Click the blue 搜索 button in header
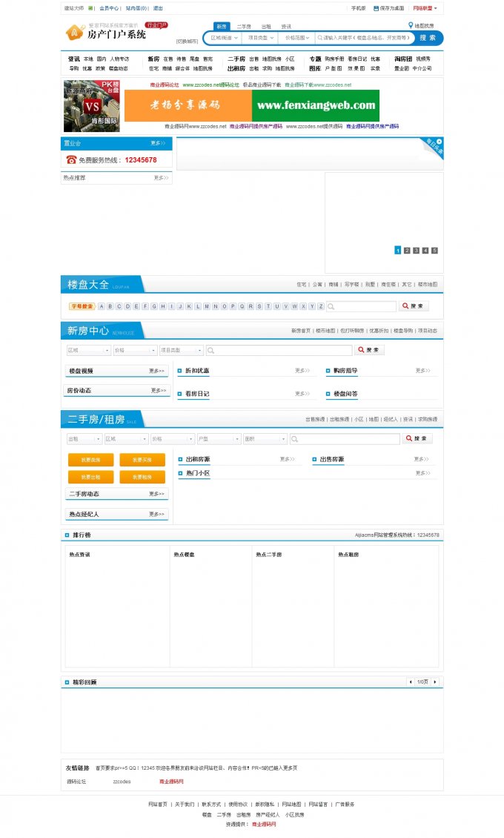504x838 pixels. 428,38
